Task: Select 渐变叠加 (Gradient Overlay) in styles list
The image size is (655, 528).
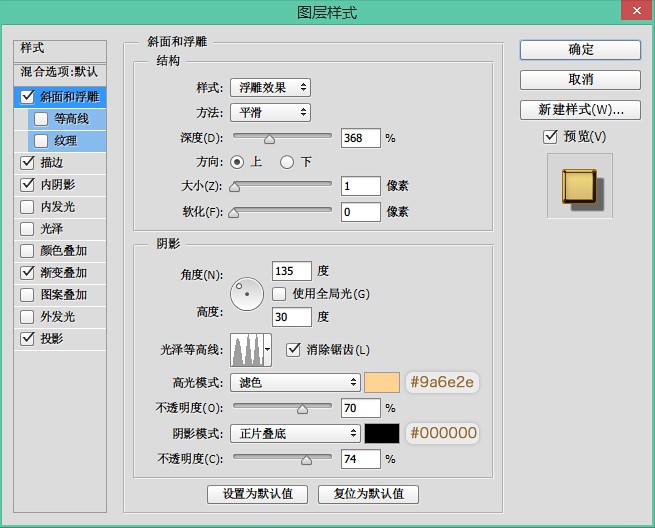Action: (60, 273)
